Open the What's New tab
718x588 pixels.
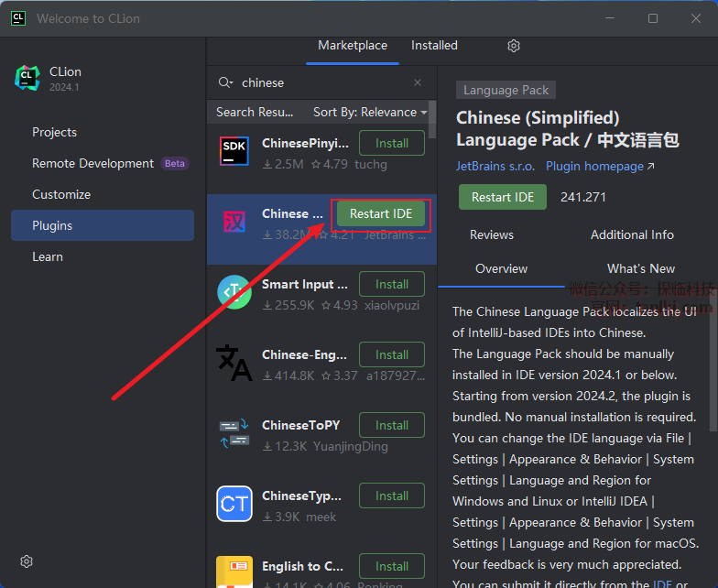640,268
